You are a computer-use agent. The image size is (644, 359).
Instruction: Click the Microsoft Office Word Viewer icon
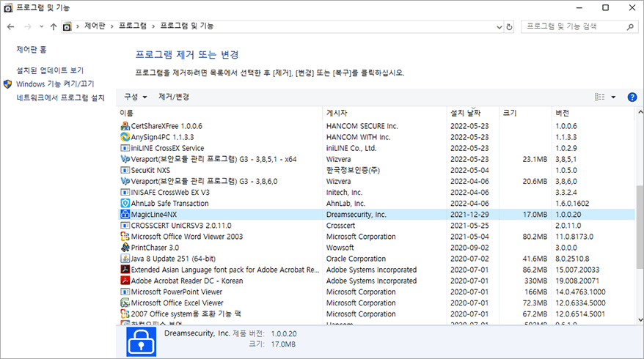click(125, 237)
